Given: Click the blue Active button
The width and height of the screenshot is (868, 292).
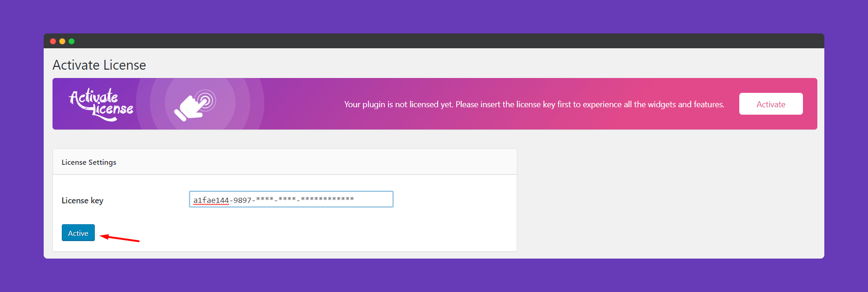Looking at the screenshot, I should tap(78, 233).
